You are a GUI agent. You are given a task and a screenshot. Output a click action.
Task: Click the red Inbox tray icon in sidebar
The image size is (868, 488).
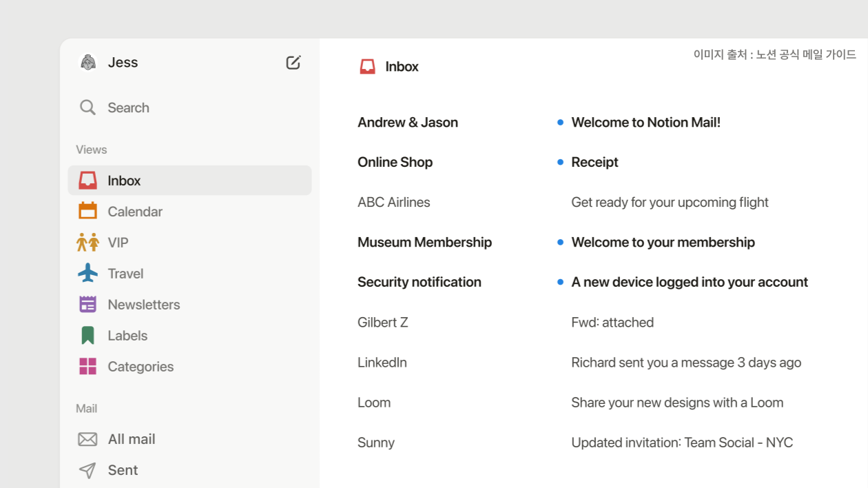[87, 181]
